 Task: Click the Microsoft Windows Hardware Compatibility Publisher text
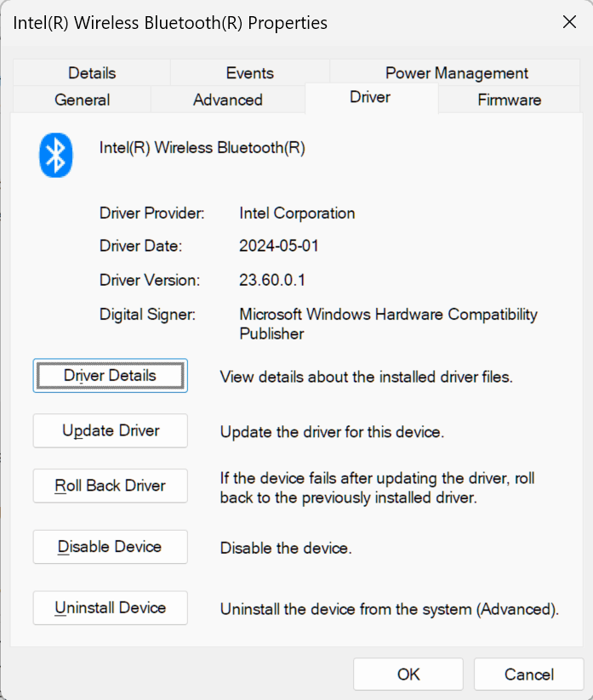388,324
